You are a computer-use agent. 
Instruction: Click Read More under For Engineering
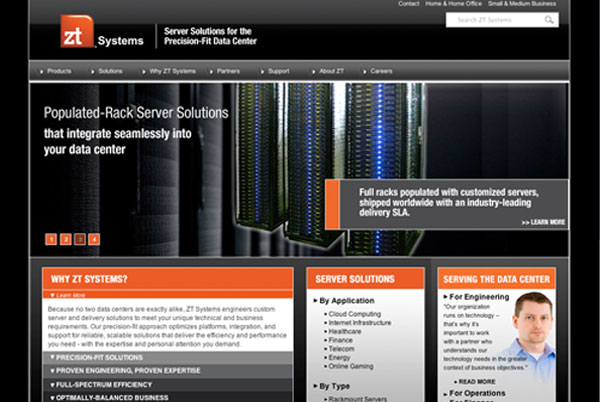pos(475,381)
